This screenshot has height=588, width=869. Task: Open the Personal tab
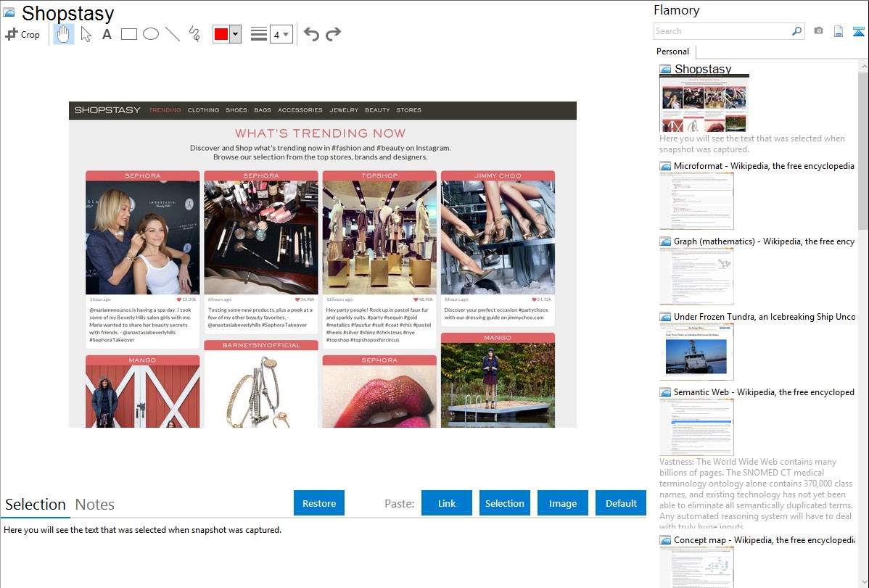672,51
